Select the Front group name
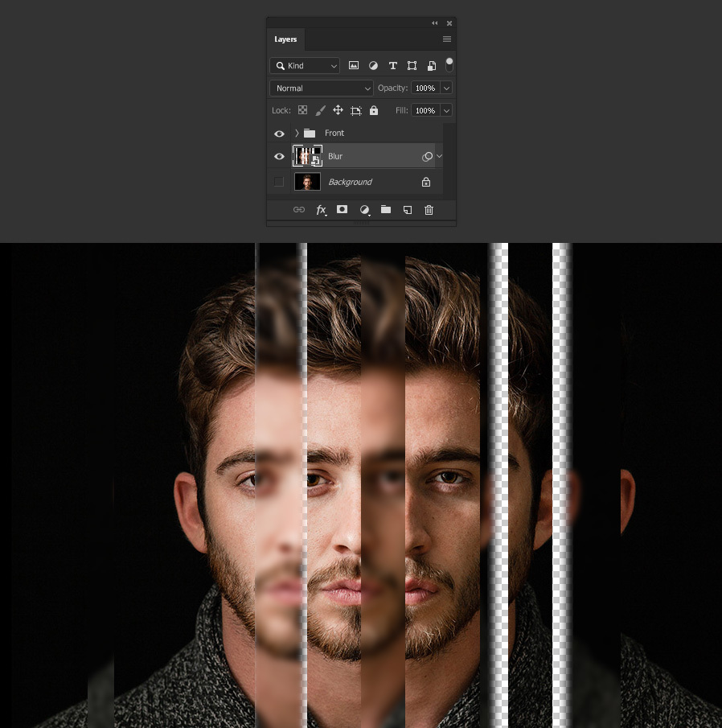The width and height of the screenshot is (722, 728). 334,133
